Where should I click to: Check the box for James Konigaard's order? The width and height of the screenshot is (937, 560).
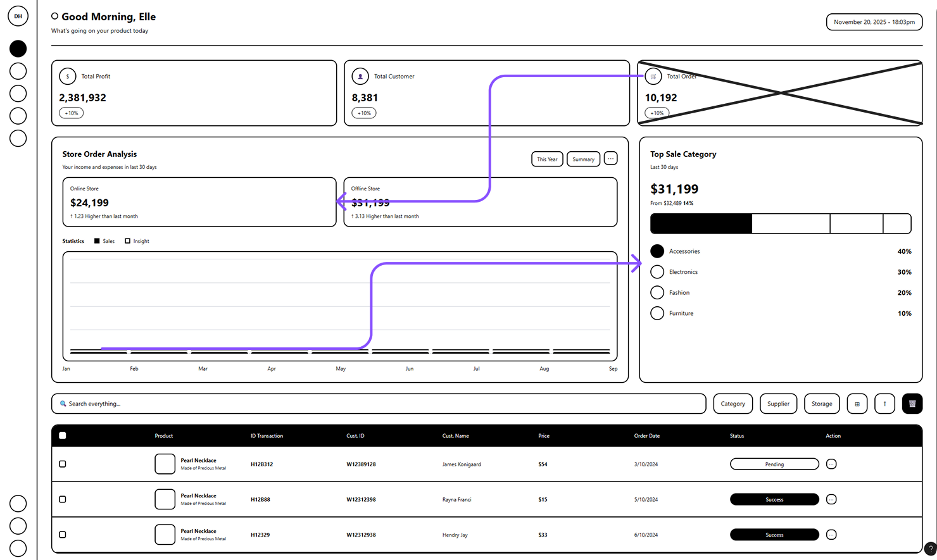[62, 464]
